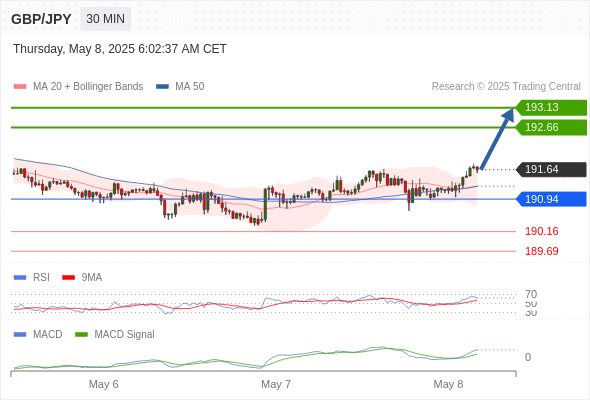Click the dark blue MA 50 legend swatch
The image size is (590, 400).
[x=162, y=87]
